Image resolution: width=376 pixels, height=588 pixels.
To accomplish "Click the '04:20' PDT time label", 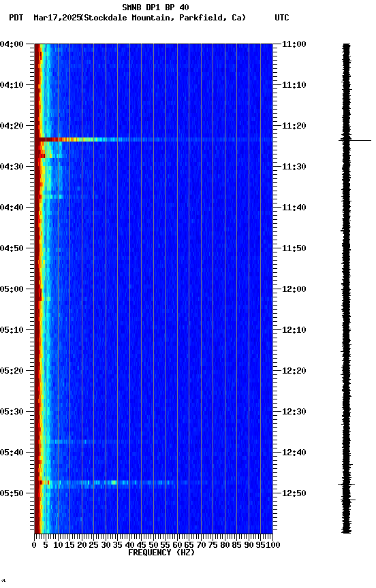I will pos(12,126).
